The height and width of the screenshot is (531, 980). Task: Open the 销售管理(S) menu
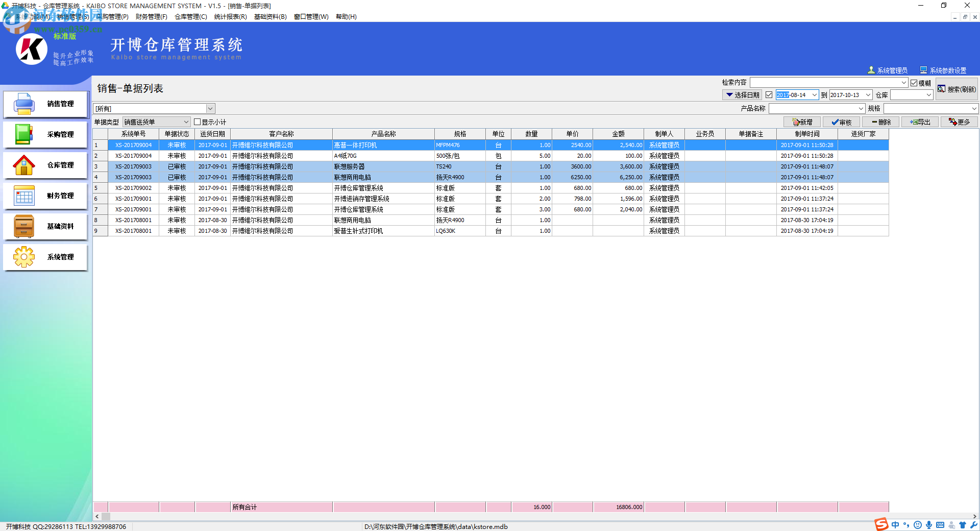73,17
